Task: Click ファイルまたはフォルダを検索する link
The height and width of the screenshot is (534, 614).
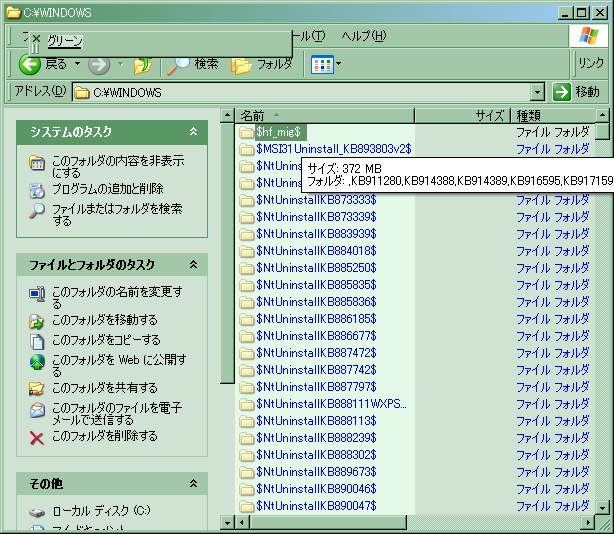Action: pyautogui.click(x=117, y=215)
